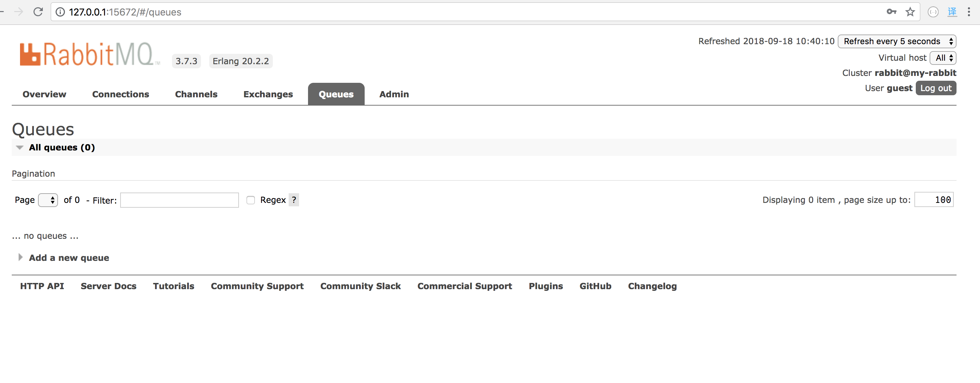
Task: Click the Regex help question mark
Action: (x=294, y=200)
